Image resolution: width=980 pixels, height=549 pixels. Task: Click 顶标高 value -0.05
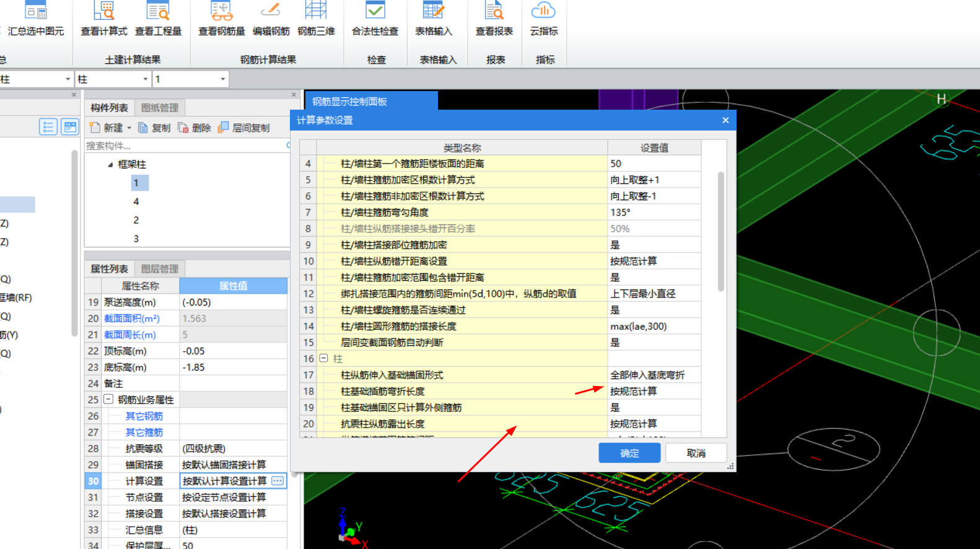(233, 351)
